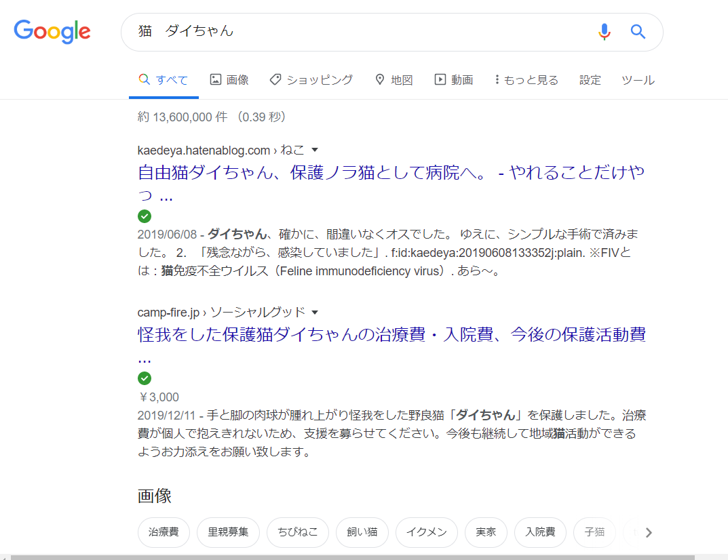Select the 治療費 image filter chip
Screen dimensions: 728x560
coord(164,532)
